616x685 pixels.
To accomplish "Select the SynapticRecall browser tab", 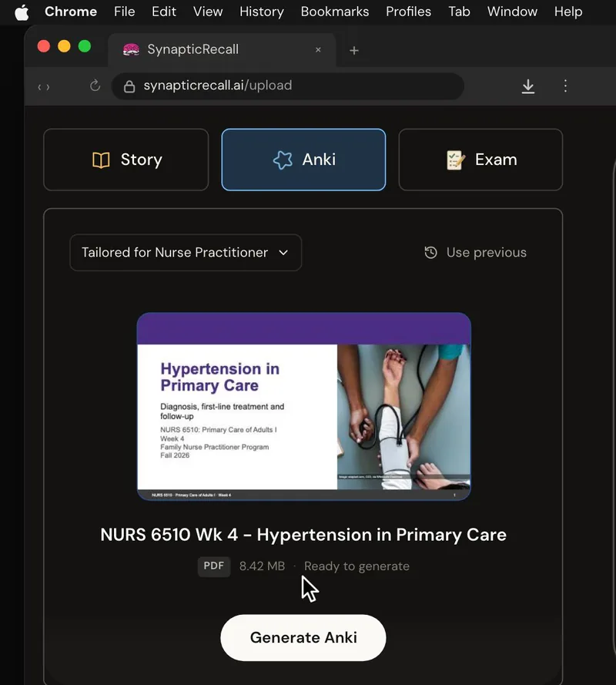I will [x=222, y=50].
